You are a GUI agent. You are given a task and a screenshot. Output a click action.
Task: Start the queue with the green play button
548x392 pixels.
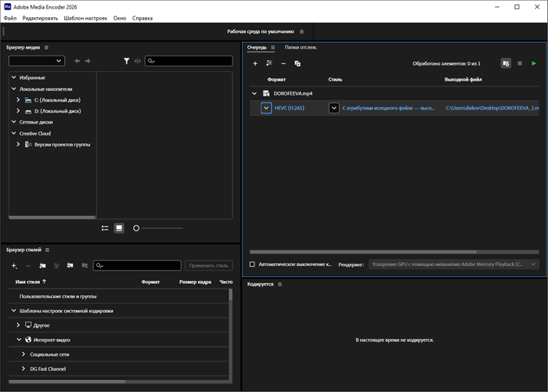point(534,63)
